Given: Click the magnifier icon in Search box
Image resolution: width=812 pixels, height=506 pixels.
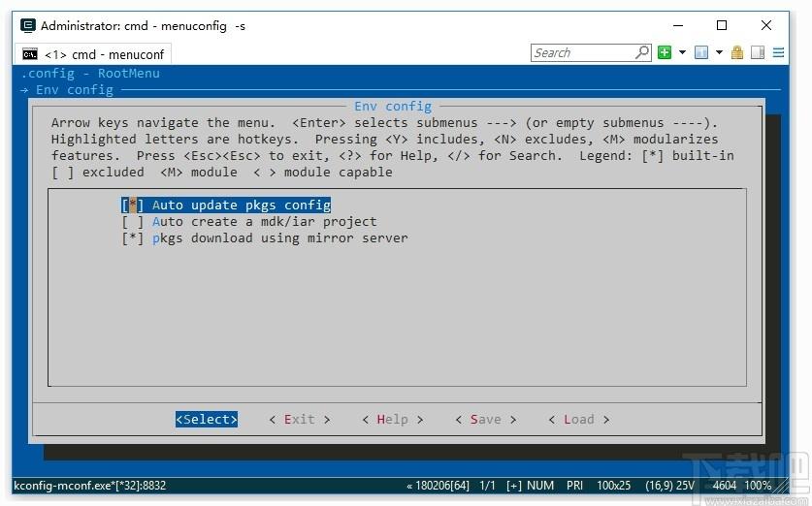Looking at the screenshot, I should click(642, 52).
